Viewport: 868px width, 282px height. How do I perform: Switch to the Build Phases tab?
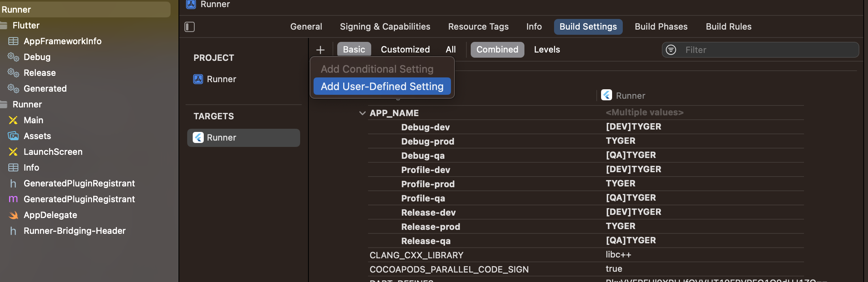coord(661,26)
